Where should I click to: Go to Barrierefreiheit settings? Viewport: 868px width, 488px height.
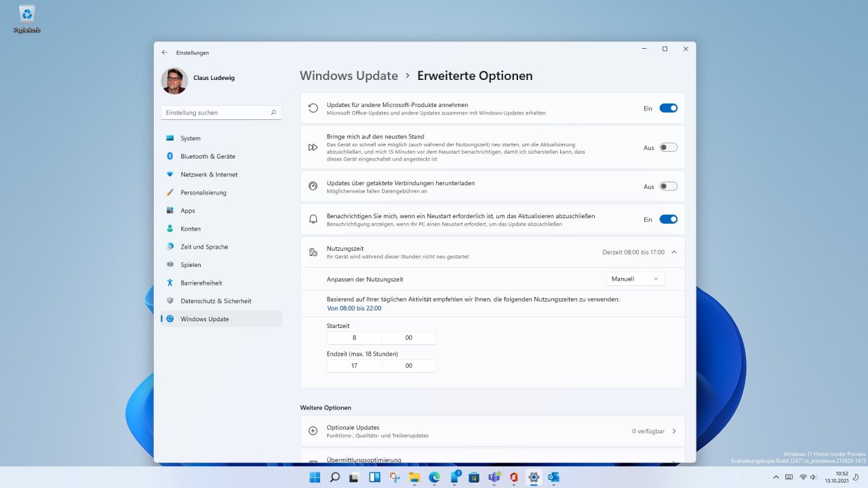click(x=221, y=283)
